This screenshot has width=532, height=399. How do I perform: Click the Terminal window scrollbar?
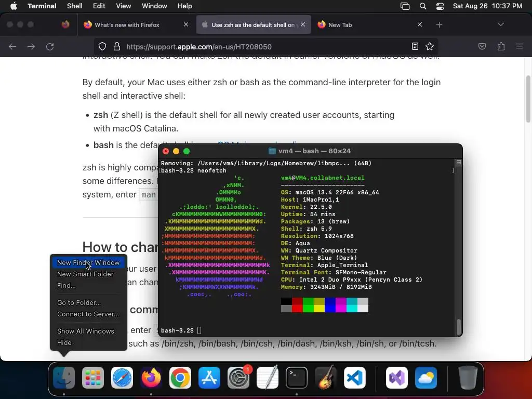tap(459, 326)
